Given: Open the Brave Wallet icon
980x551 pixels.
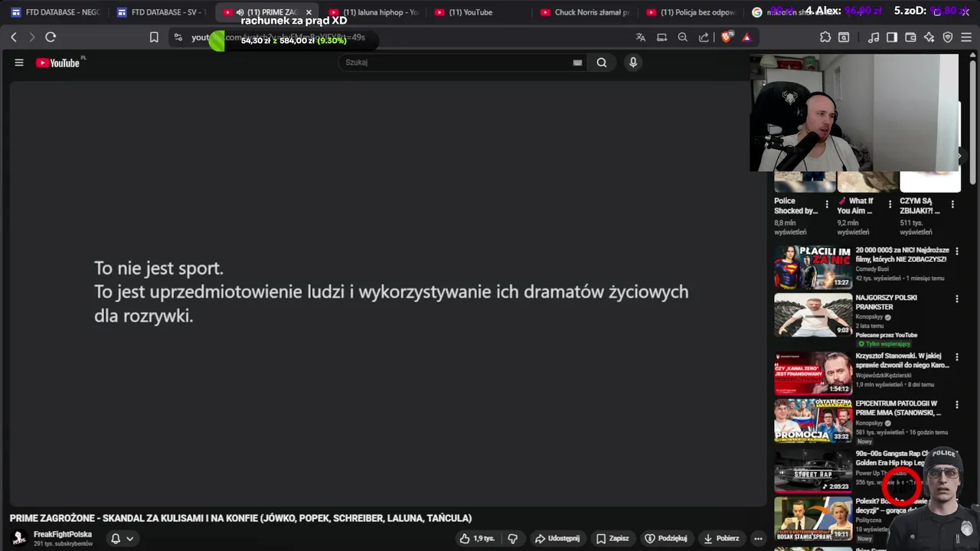Looking at the screenshot, I should [x=910, y=37].
